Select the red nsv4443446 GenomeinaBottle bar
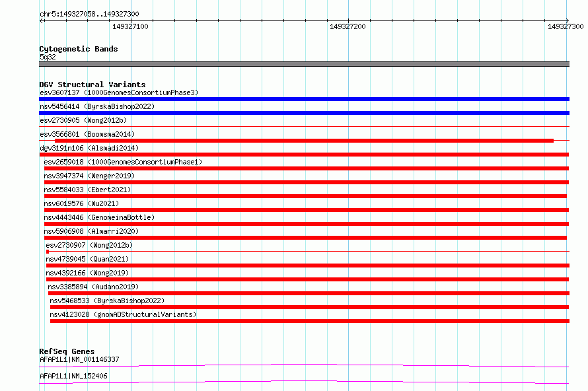The width and height of the screenshot is (588, 391). [307, 224]
